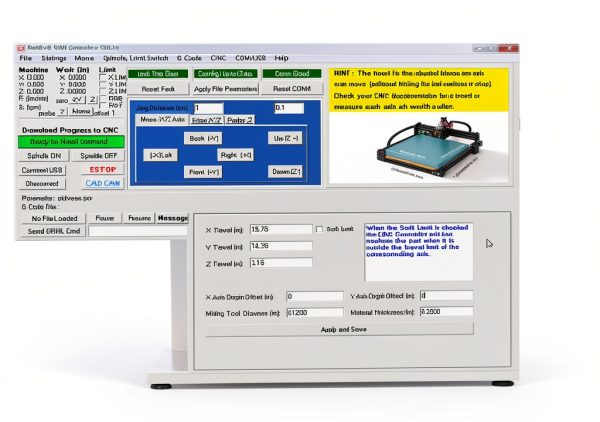
Task: Click the Pause button
Action: pos(104,218)
